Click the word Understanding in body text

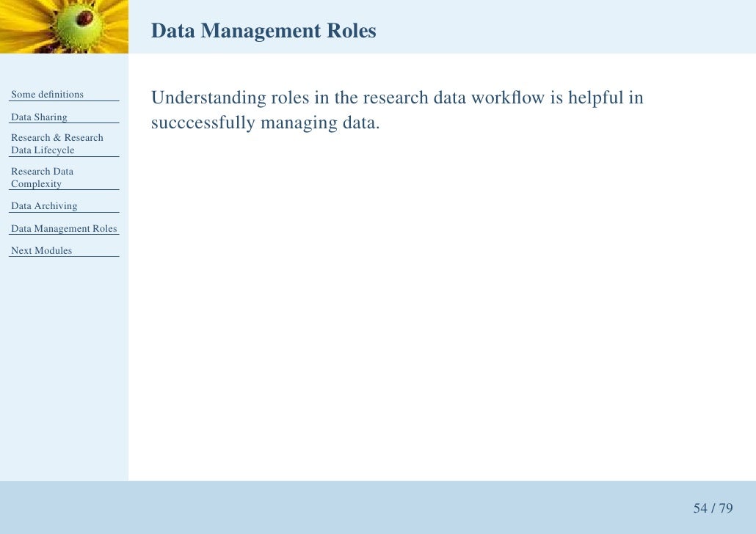(208, 98)
